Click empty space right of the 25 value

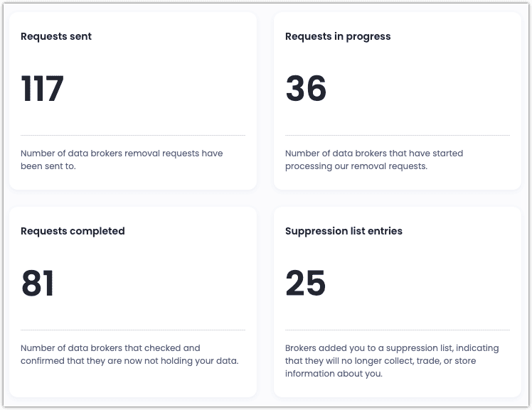tap(427, 284)
